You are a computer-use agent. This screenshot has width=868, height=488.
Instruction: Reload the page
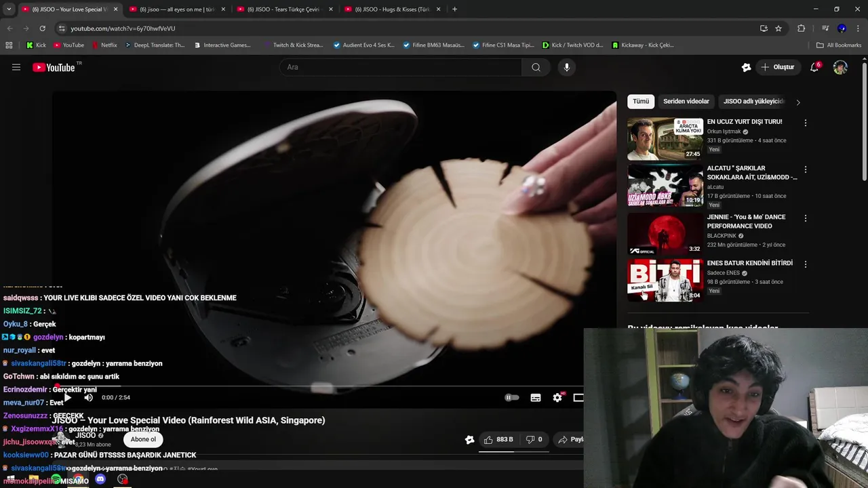(x=42, y=28)
